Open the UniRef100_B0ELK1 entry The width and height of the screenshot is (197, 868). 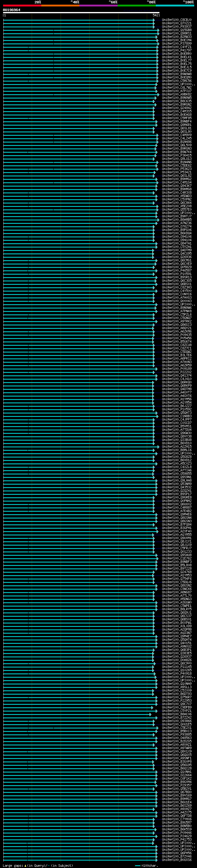(x=177, y=57)
